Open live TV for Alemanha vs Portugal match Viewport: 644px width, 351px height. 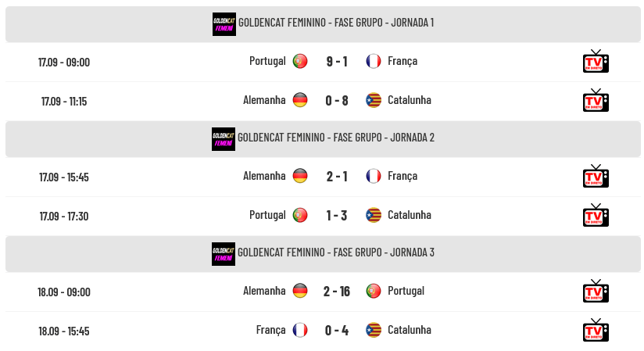coord(596,292)
